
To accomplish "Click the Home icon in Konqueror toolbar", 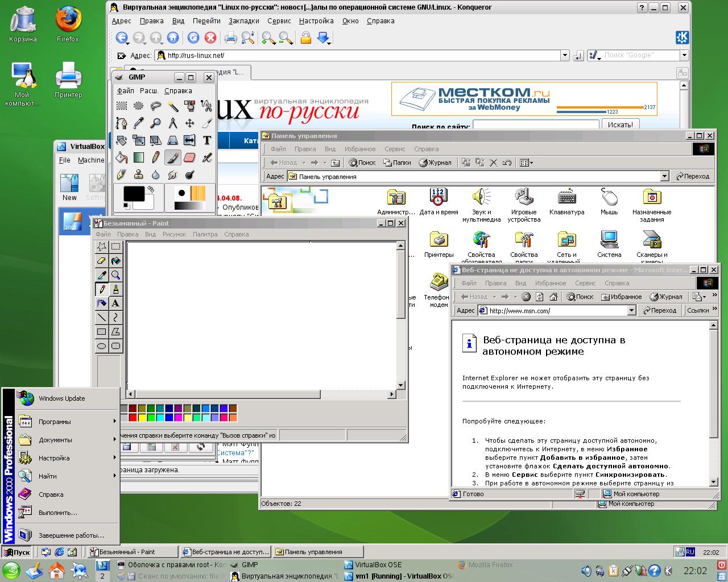I will pos(173,38).
